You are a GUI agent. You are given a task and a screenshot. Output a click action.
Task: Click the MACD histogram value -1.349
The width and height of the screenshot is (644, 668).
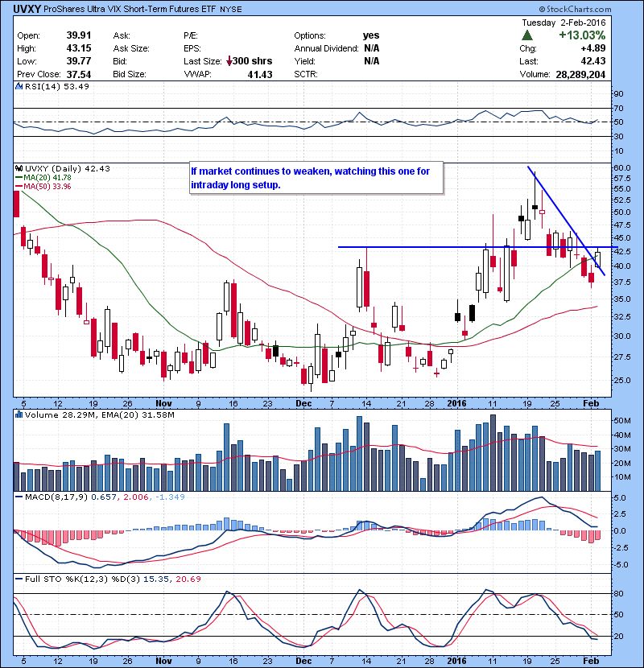[x=170, y=497]
